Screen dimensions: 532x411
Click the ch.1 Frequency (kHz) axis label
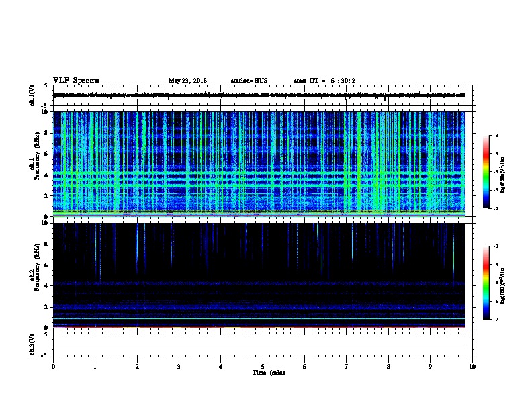pyautogui.click(x=35, y=156)
